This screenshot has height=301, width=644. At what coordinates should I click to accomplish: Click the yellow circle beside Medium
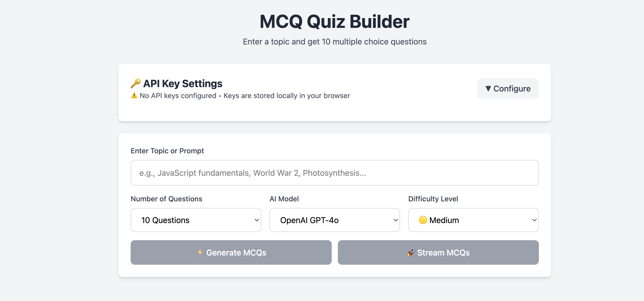(x=423, y=220)
